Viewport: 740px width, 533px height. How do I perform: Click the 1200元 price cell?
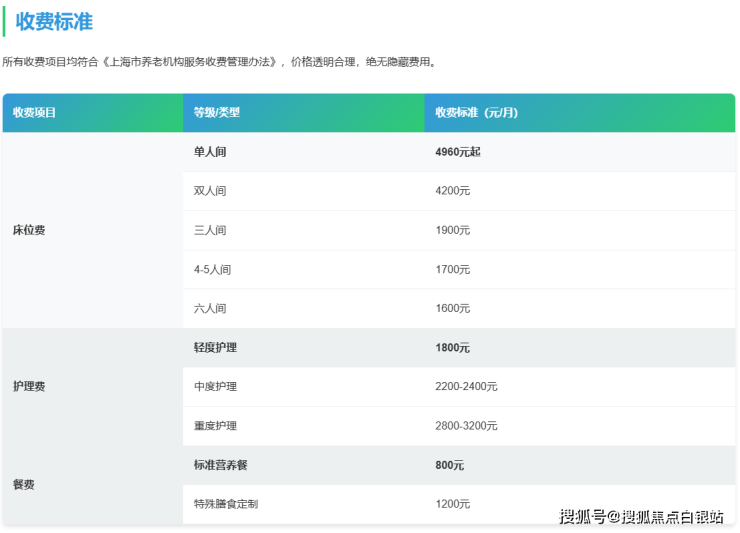tap(452, 504)
